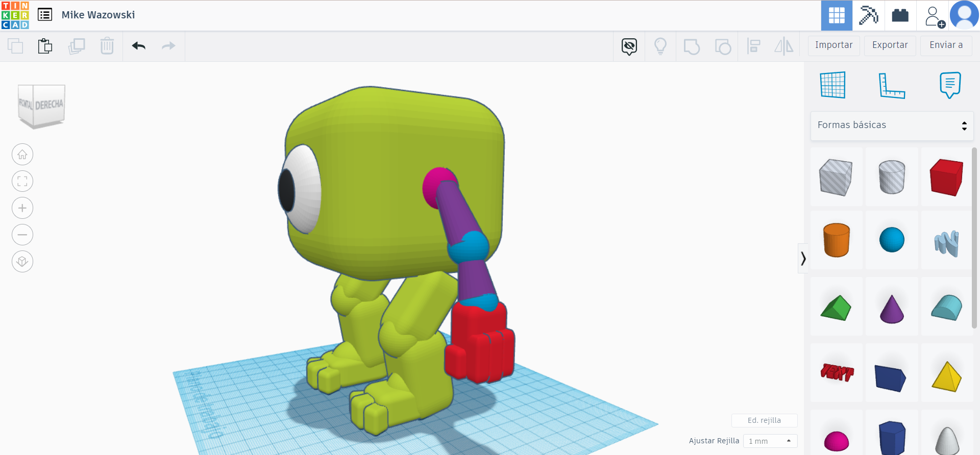This screenshot has height=455, width=980.
Task: Pick the striped hole cylinder shape
Action: pos(892,177)
